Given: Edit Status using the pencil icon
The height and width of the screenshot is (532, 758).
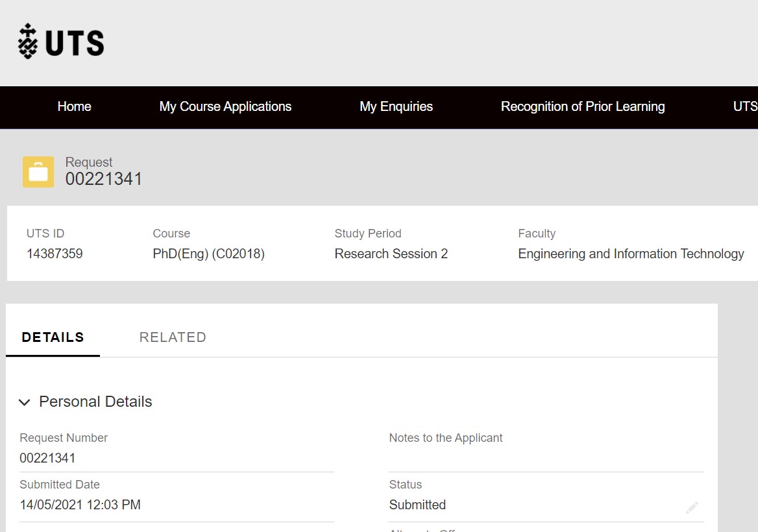Looking at the screenshot, I should pos(692,507).
